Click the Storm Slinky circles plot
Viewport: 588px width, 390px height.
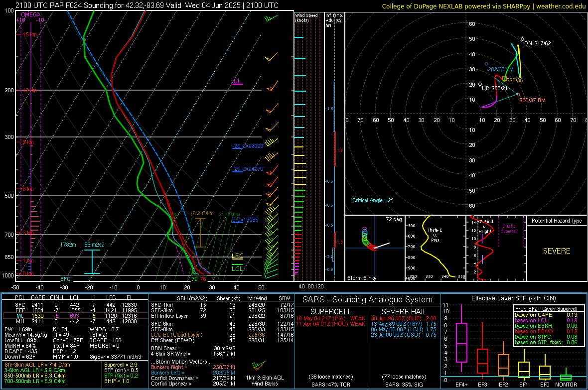(369, 239)
